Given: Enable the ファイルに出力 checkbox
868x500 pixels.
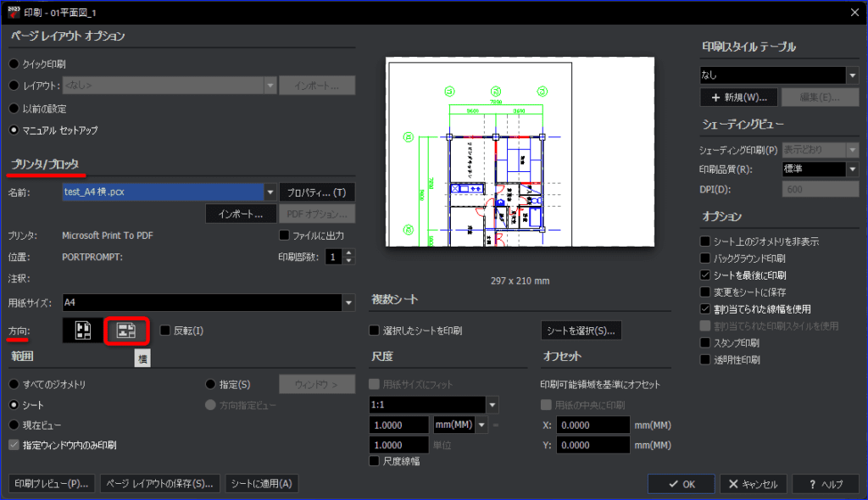Looking at the screenshot, I should coord(284,236).
